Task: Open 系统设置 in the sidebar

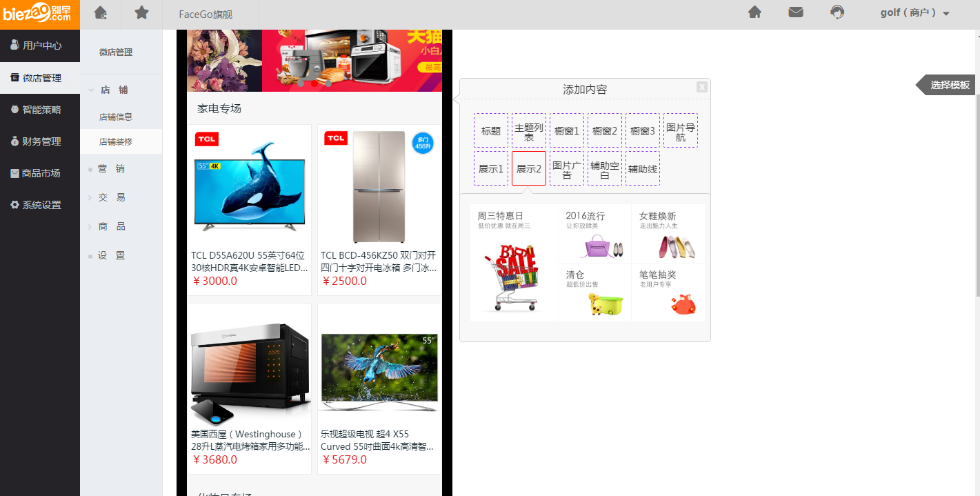Action: coord(40,205)
